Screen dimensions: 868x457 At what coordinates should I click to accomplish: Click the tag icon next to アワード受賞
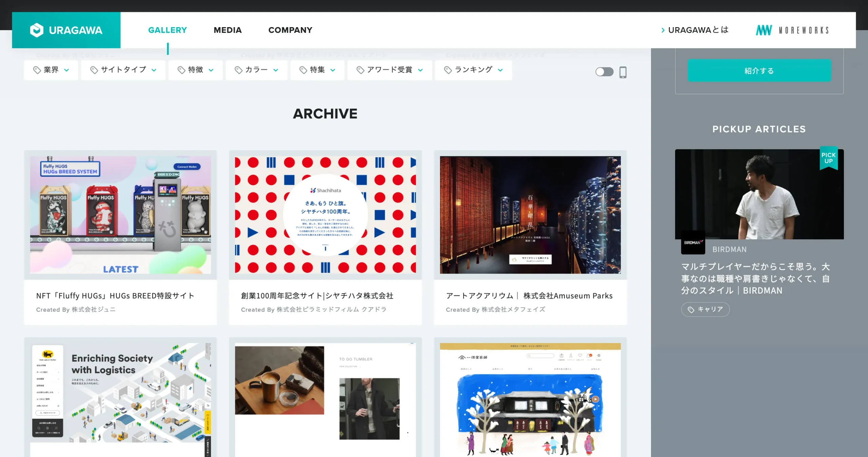[x=360, y=70]
